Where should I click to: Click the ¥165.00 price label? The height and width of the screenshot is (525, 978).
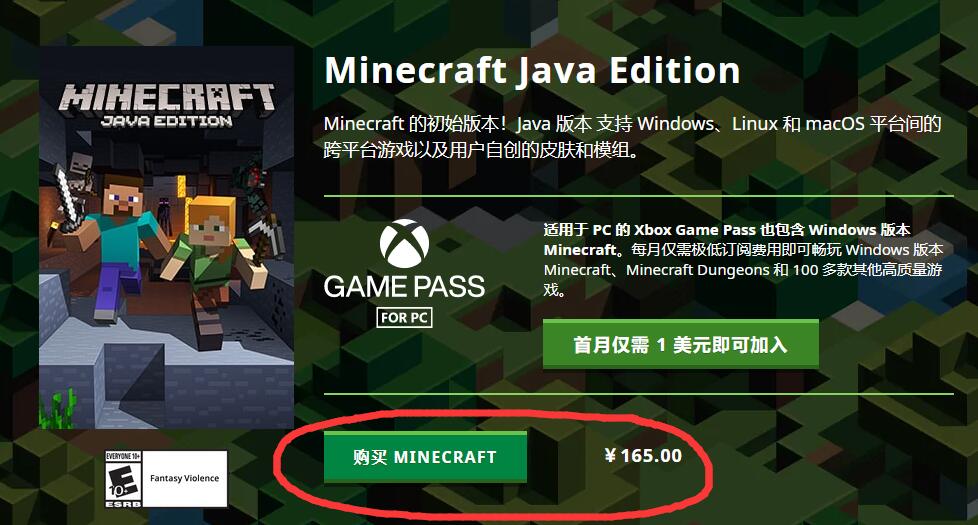coord(643,456)
